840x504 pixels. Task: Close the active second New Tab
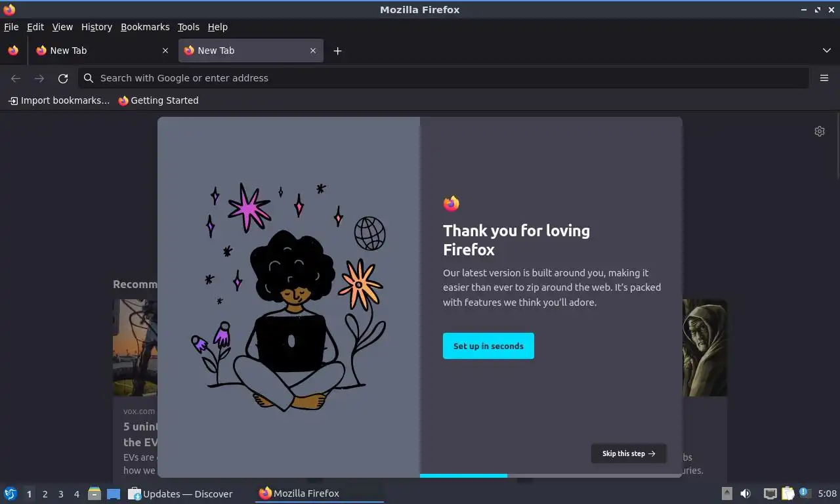pos(313,51)
